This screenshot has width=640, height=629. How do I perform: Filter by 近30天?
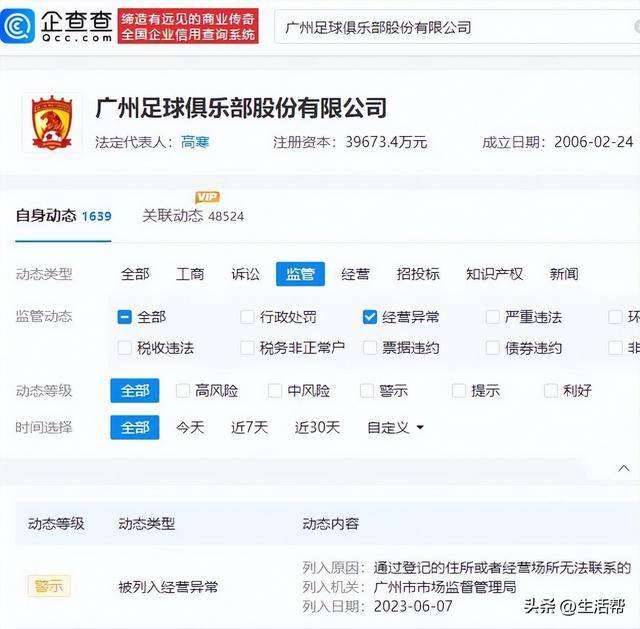click(x=317, y=427)
